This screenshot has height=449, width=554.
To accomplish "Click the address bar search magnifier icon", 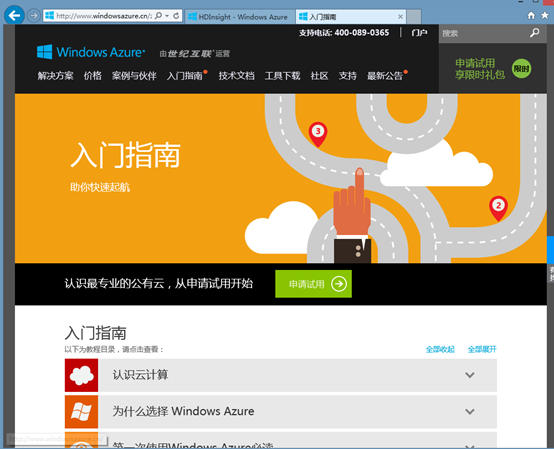I will (x=159, y=16).
